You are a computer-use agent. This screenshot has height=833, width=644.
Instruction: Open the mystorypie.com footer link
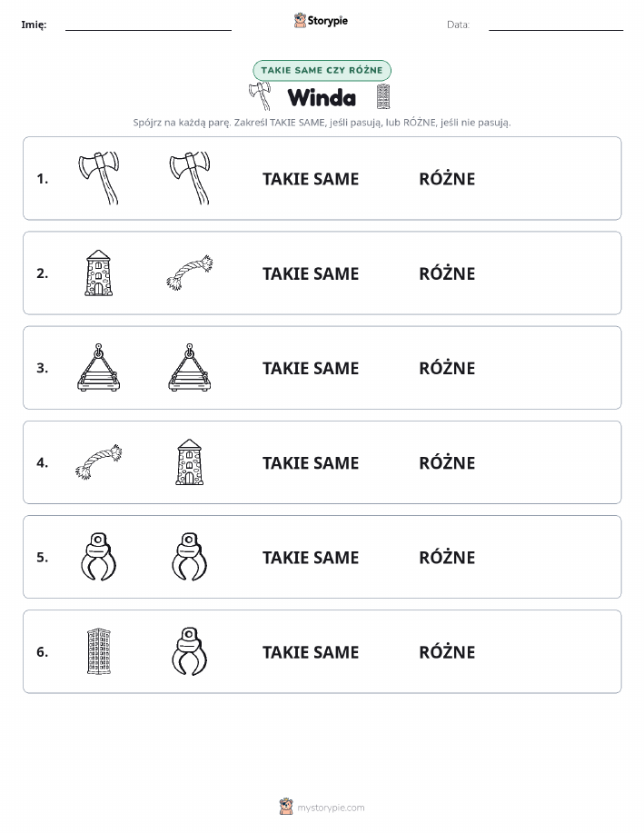(322, 807)
